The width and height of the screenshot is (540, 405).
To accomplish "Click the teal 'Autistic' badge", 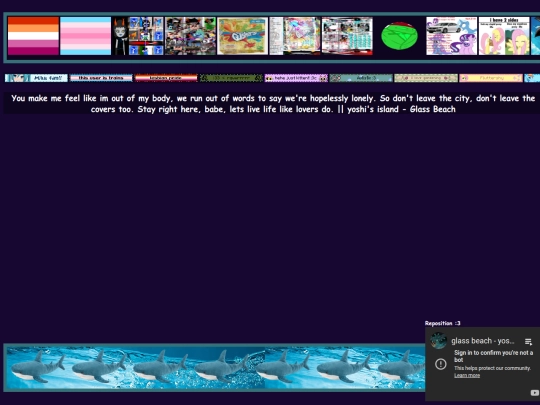I will [x=361, y=78].
